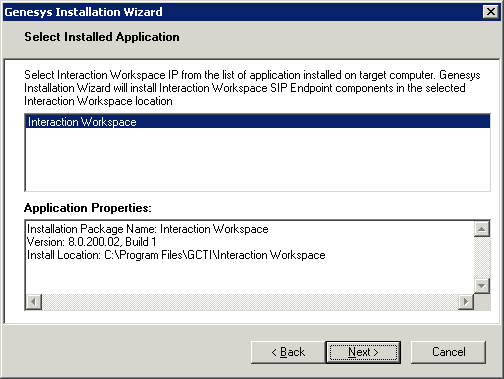The height and width of the screenshot is (379, 504).
Task: Click the Installation Package Name line
Action: (147, 229)
